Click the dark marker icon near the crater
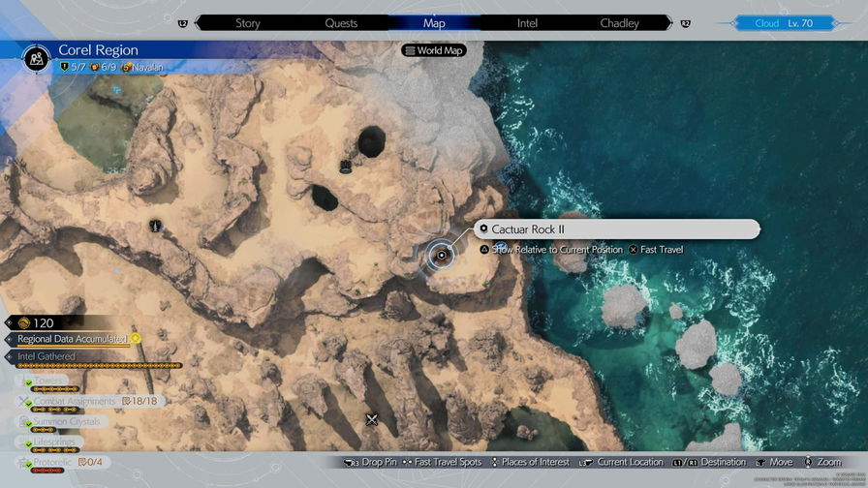Viewport: 868px width, 488px height. (x=345, y=167)
